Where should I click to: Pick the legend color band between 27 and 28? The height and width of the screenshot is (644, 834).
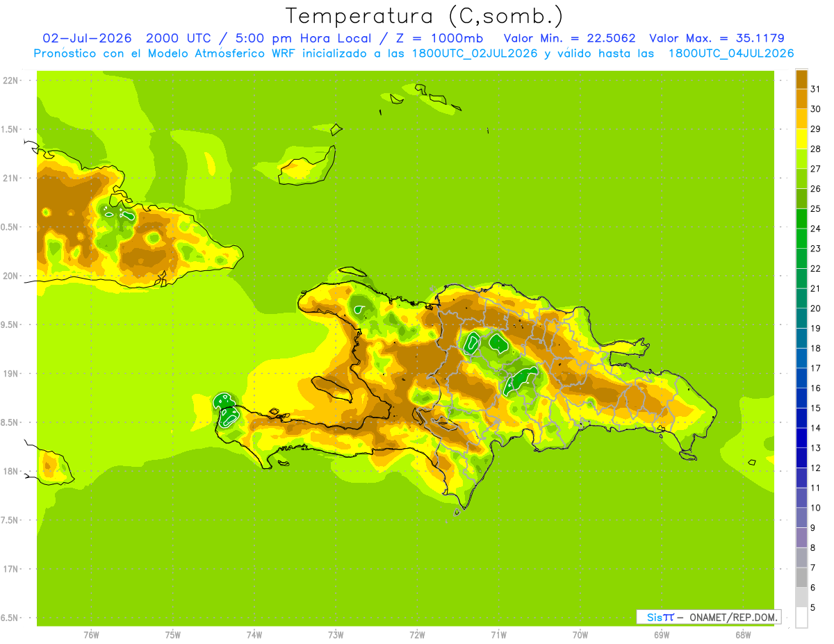tap(801, 158)
